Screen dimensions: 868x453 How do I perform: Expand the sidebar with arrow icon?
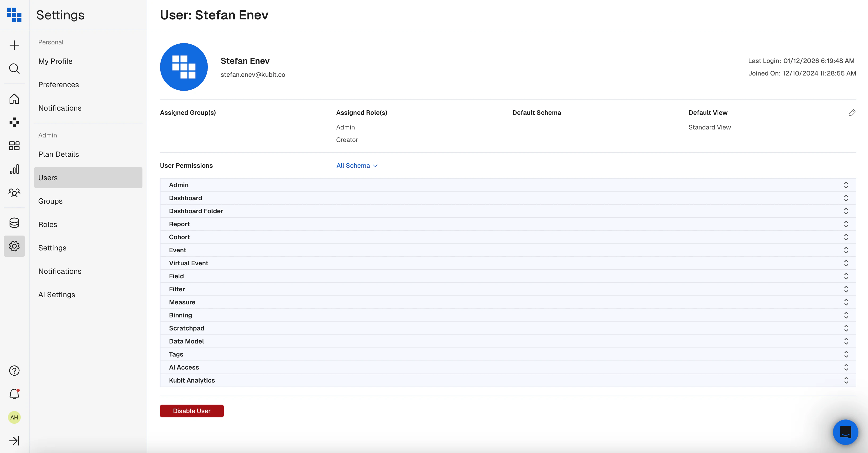pyautogui.click(x=14, y=441)
